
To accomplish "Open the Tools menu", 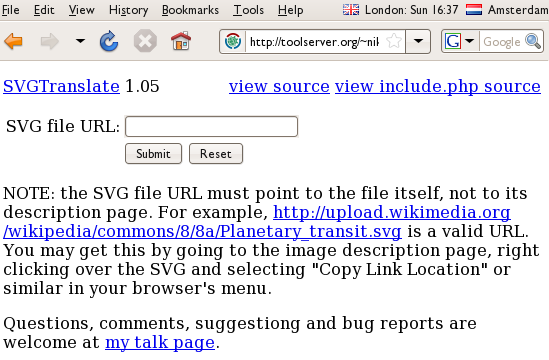I will 249,10.
